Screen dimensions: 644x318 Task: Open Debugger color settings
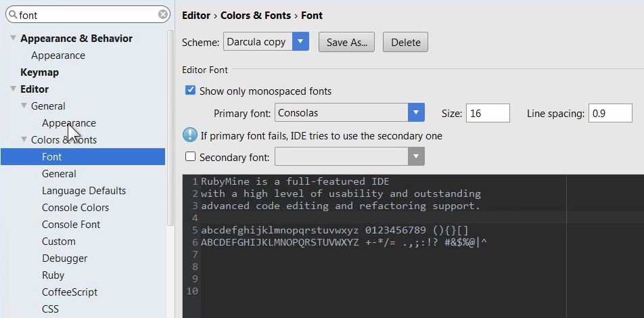coord(64,258)
